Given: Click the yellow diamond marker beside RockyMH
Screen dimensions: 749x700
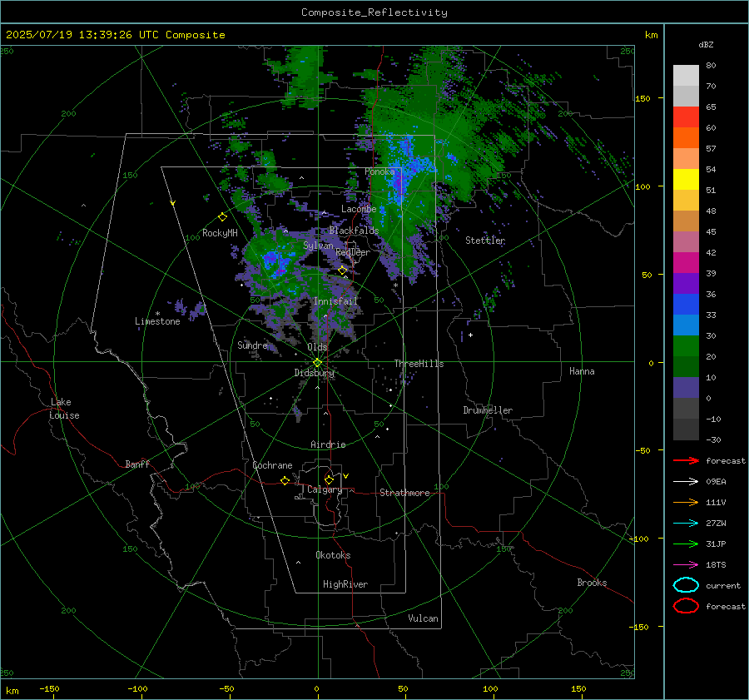Looking at the screenshot, I should click(222, 217).
